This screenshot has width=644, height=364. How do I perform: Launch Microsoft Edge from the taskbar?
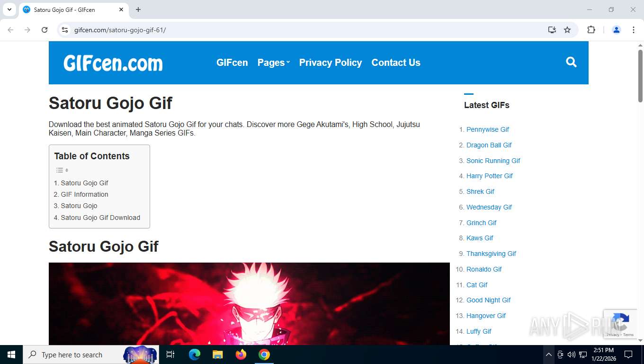(195, 355)
